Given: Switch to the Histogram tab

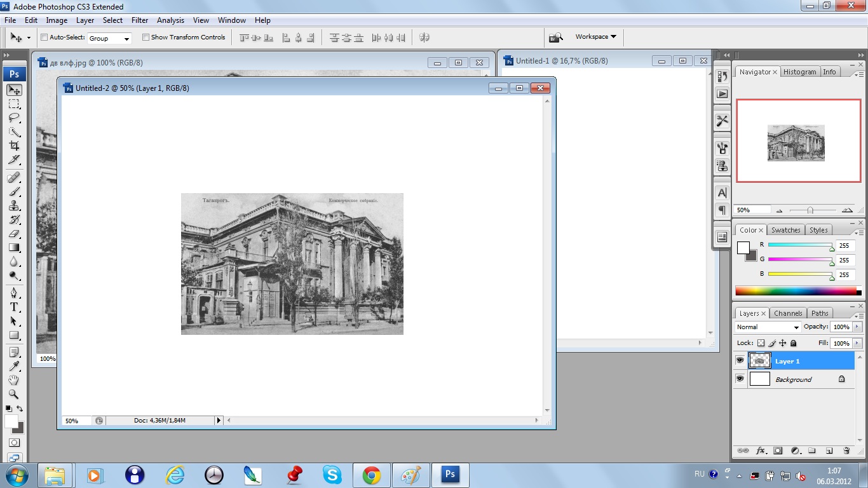Looking at the screenshot, I should pos(799,72).
